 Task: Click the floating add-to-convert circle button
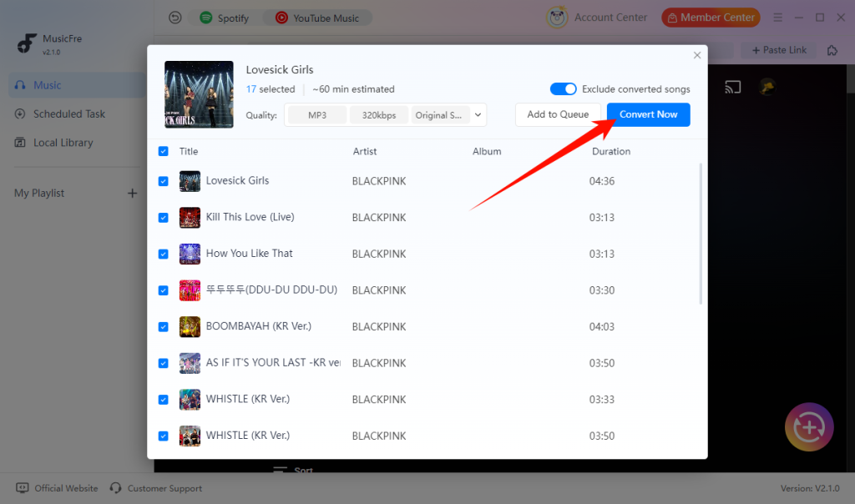pyautogui.click(x=809, y=427)
